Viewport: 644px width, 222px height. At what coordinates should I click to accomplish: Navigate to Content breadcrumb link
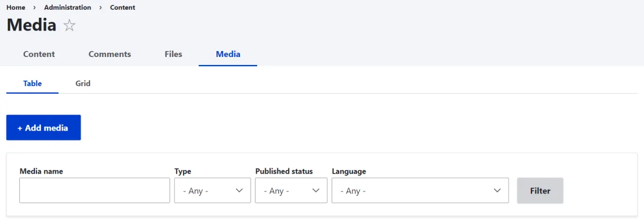[x=122, y=8]
